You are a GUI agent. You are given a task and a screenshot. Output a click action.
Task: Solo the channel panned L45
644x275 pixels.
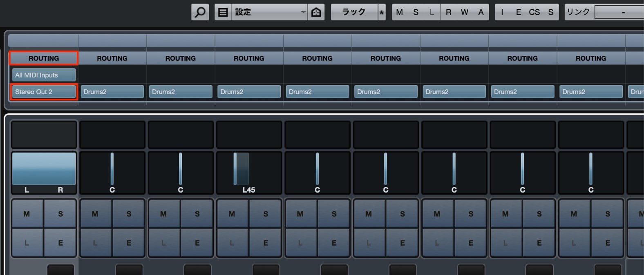pos(266,213)
